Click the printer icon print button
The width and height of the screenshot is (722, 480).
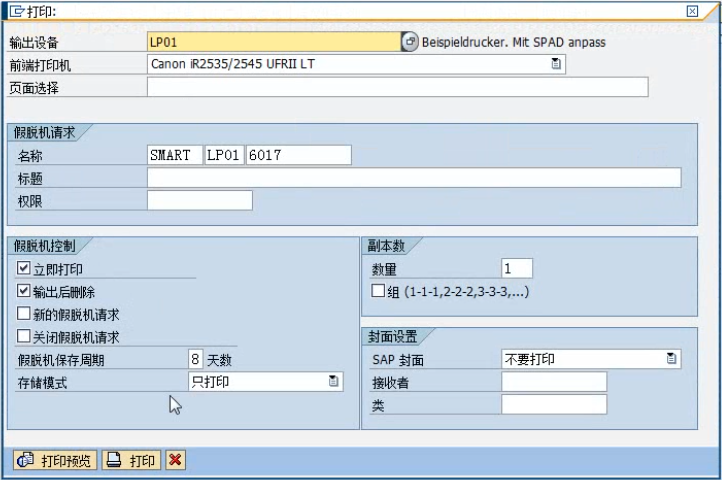coord(131,460)
